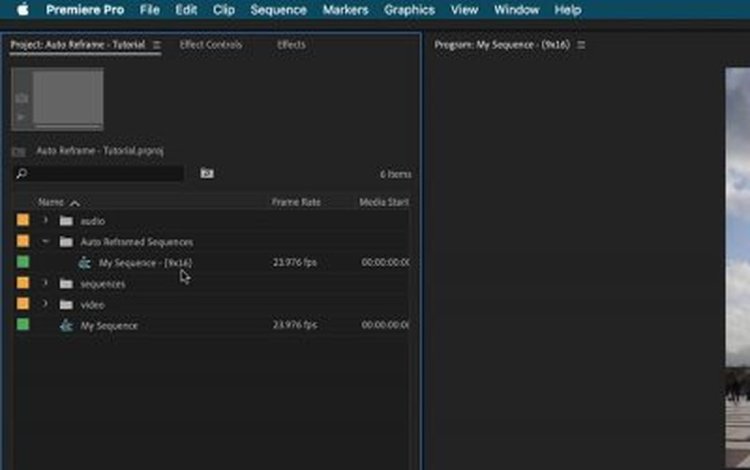Viewport: 750px width, 470px height.
Task: Select My Sequence - (9x16) item
Action: coord(145,262)
